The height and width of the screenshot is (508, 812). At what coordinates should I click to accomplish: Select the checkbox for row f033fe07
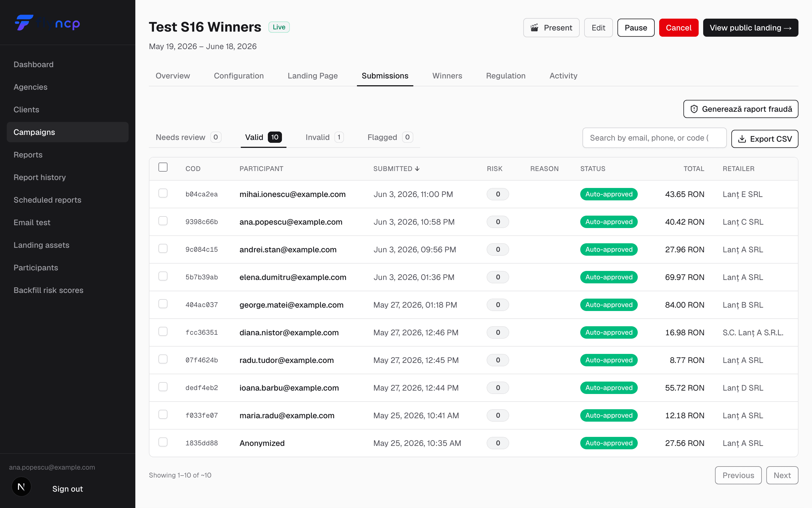(x=163, y=414)
